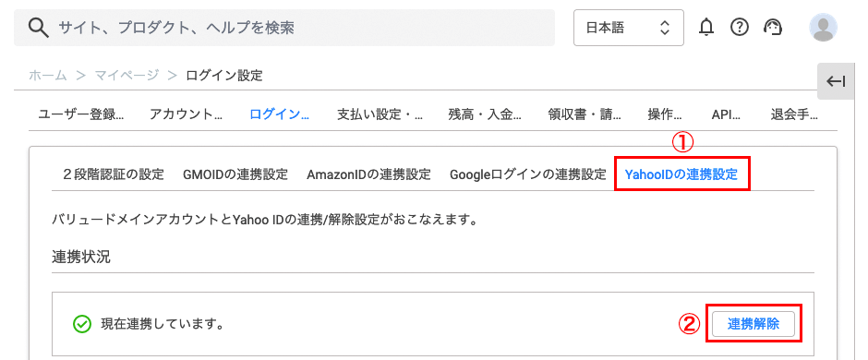Open the help question mark icon
The width and height of the screenshot is (868, 360).
click(739, 27)
